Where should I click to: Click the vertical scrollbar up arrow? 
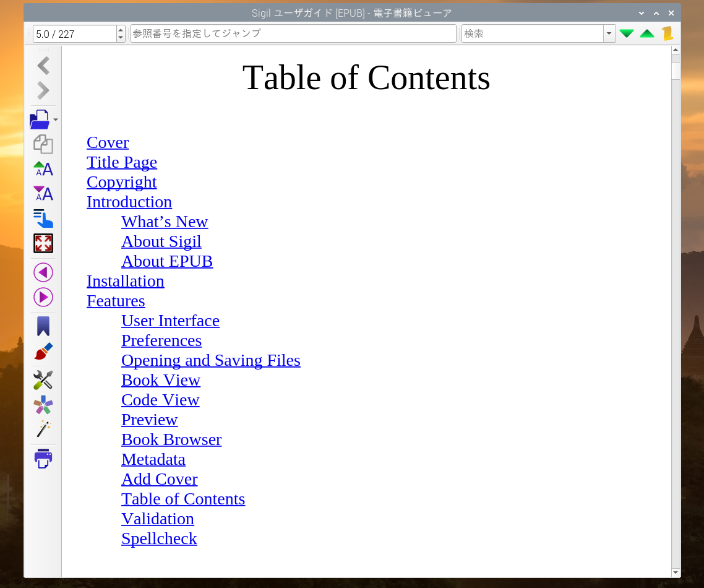click(676, 50)
